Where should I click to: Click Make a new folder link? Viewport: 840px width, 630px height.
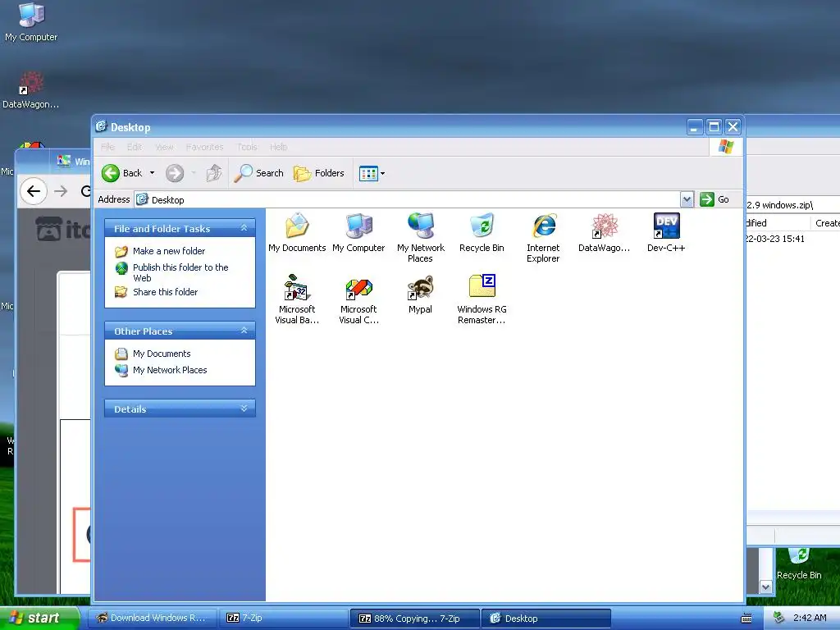coord(169,251)
